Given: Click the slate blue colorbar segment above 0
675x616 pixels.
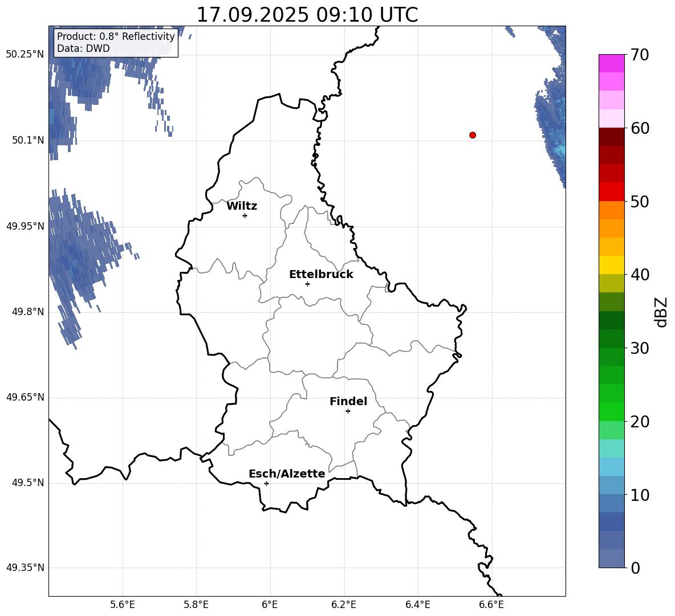Looking at the screenshot, I should pos(611,558).
